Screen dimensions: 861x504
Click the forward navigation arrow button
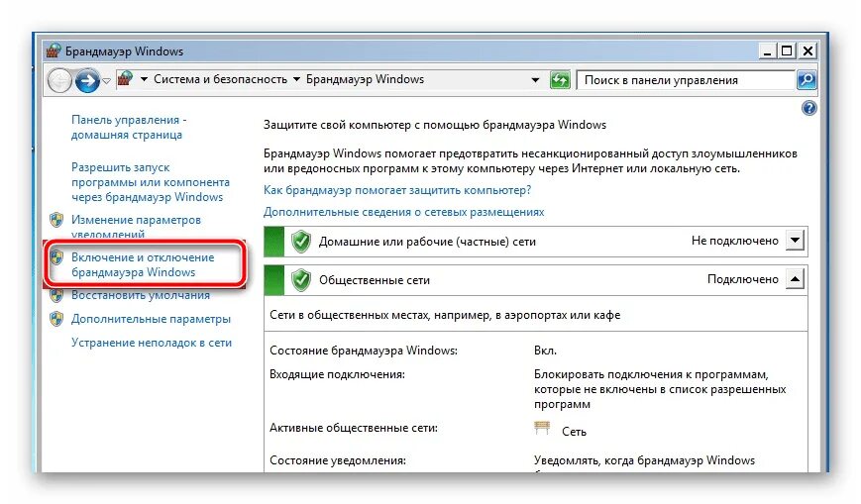[x=87, y=81]
